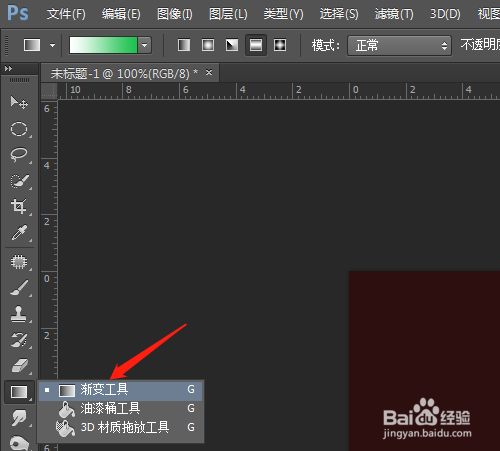The width and height of the screenshot is (500, 451).
Task: Click the ruler origin corner box
Action: 49,91
